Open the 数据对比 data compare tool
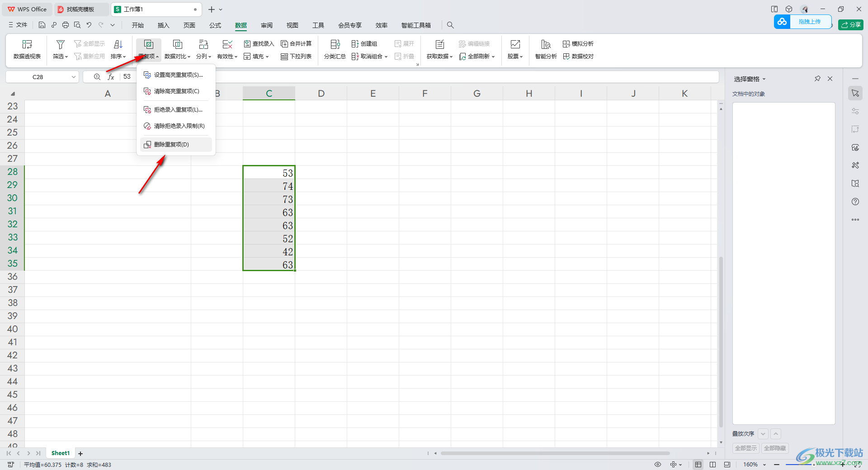The image size is (868, 470). pyautogui.click(x=177, y=49)
